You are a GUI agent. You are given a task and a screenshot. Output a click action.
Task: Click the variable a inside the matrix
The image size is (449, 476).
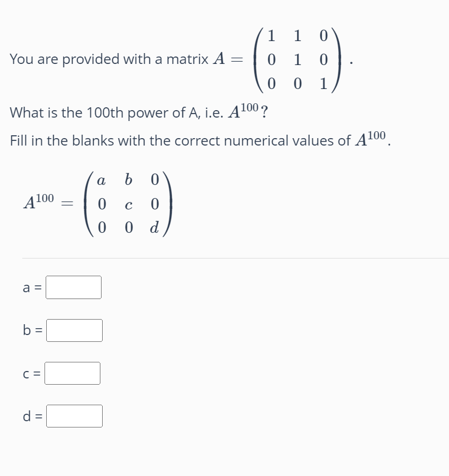[102, 180]
